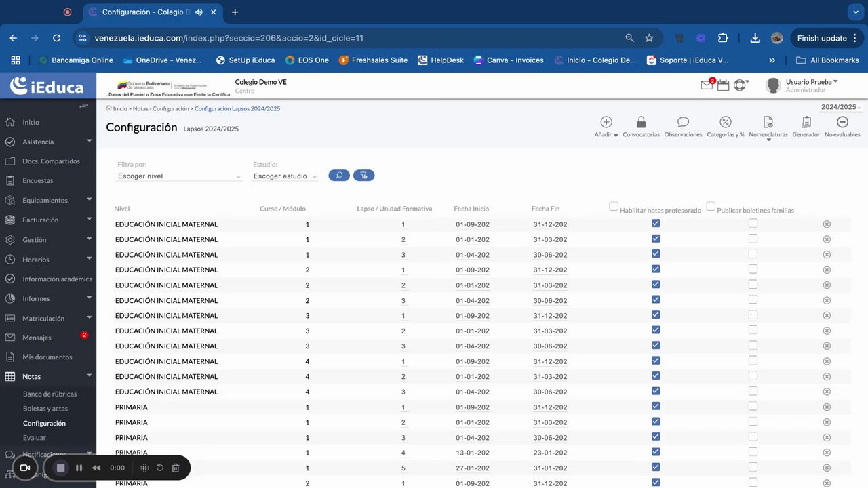Open the Convocatorias lock icon
The width and height of the screenshot is (868, 488).
pyautogui.click(x=641, y=123)
